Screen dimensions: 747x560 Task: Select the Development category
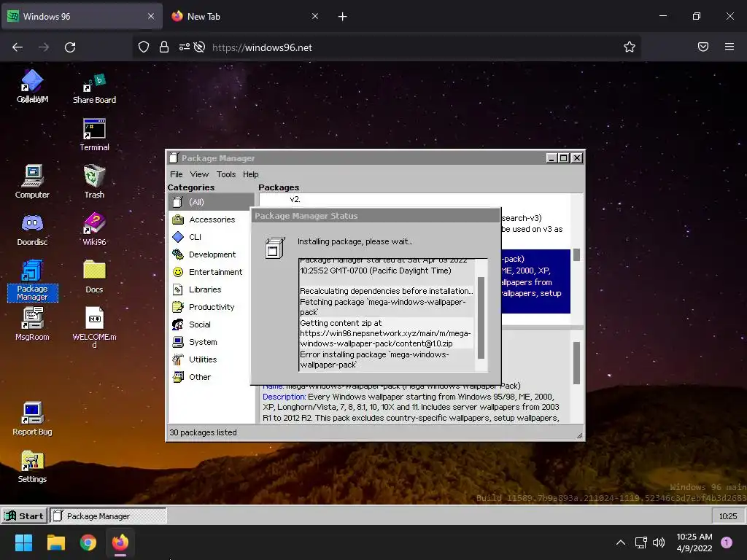[211, 254]
